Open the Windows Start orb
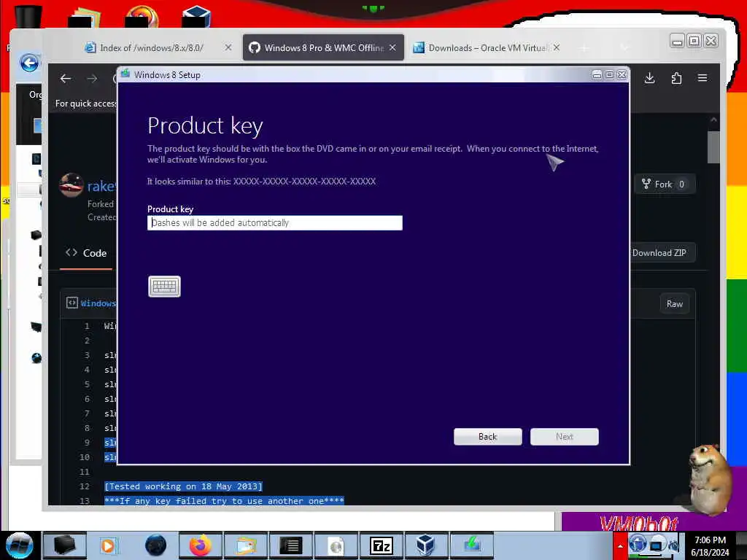747x560 pixels. [19, 545]
